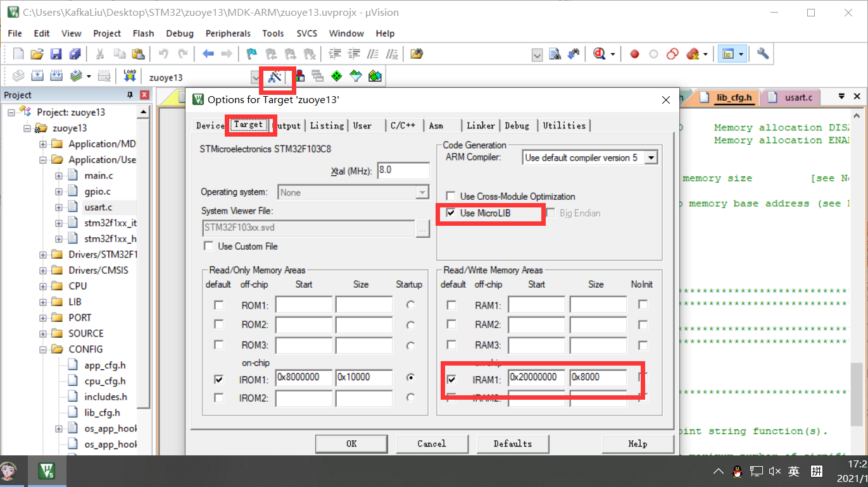Toggle the IRAM1 default checkbox
The image size is (868, 487).
[451, 379]
